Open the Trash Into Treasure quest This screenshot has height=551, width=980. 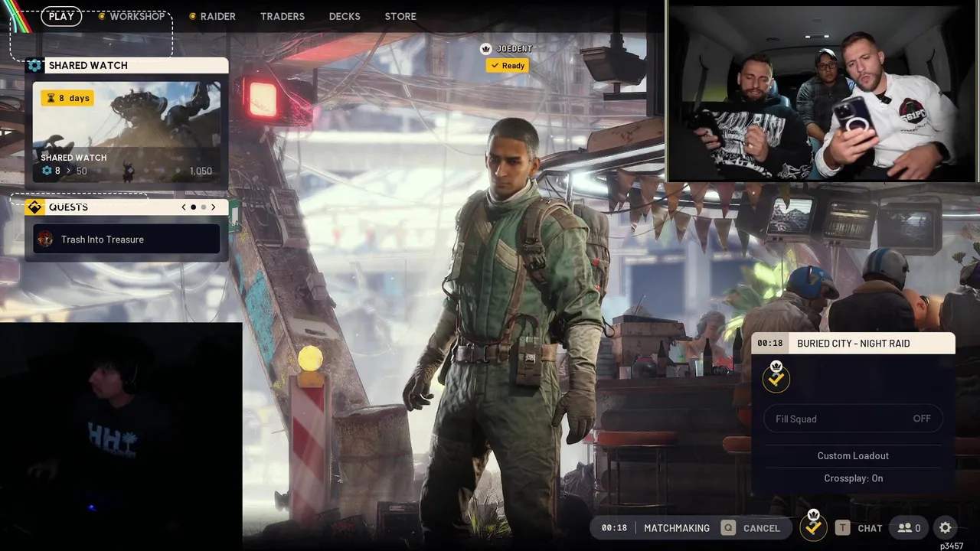126,240
